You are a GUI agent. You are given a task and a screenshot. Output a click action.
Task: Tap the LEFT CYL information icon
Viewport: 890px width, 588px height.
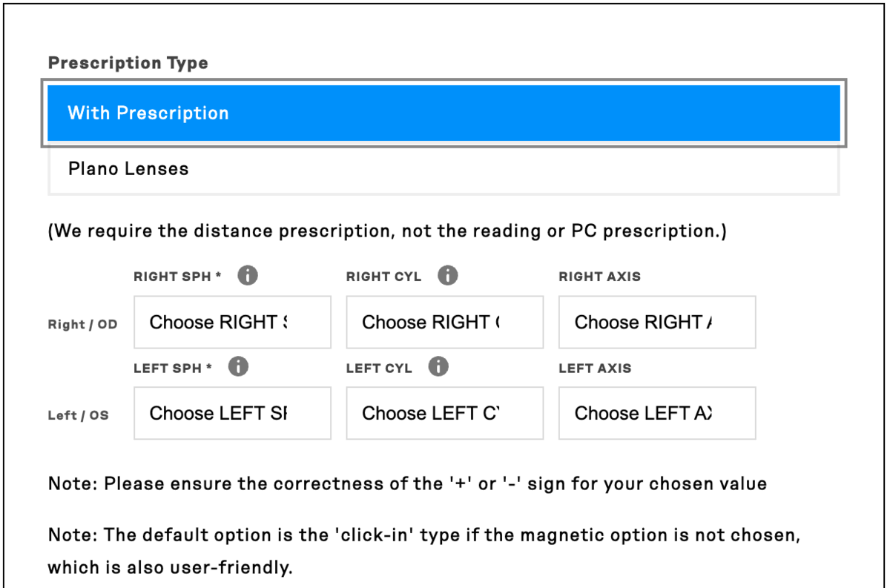(x=438, y=366)
